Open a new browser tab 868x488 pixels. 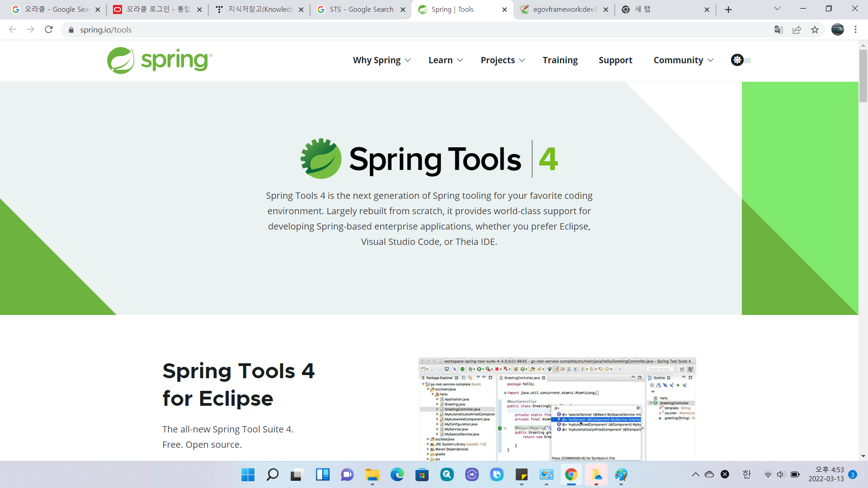tap(728, 9)
